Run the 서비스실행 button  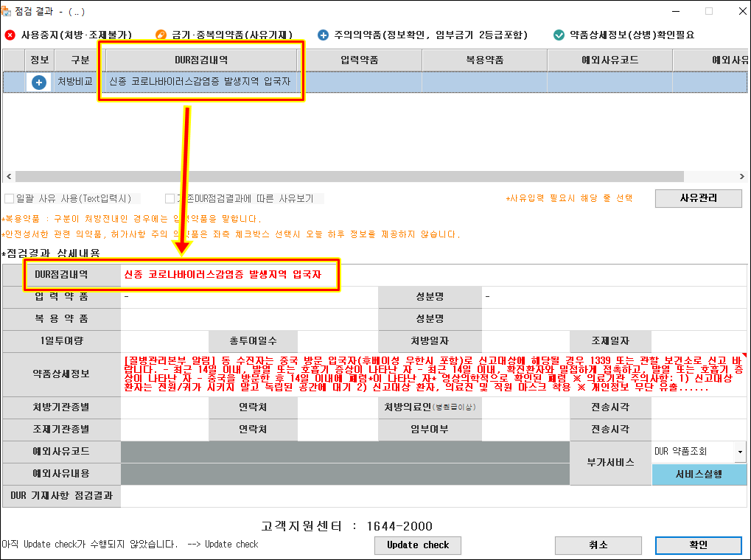coord(699,474)
